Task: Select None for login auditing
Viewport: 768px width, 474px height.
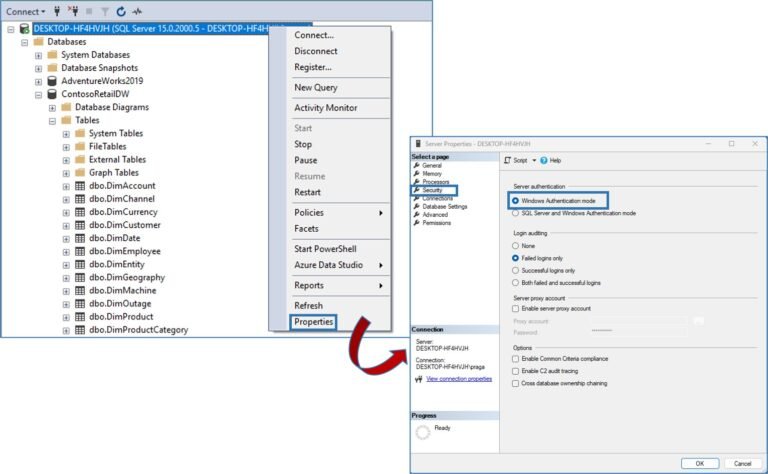Action: pyautogui.click(x=515, y=246)
